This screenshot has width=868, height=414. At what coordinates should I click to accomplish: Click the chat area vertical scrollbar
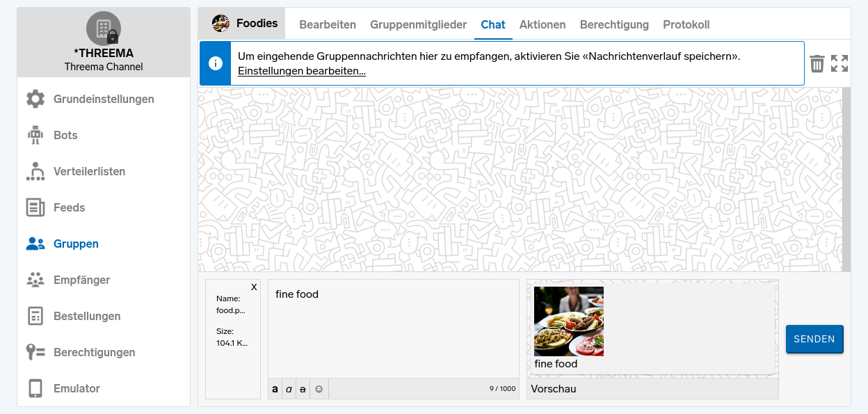[x=846, y=180]
